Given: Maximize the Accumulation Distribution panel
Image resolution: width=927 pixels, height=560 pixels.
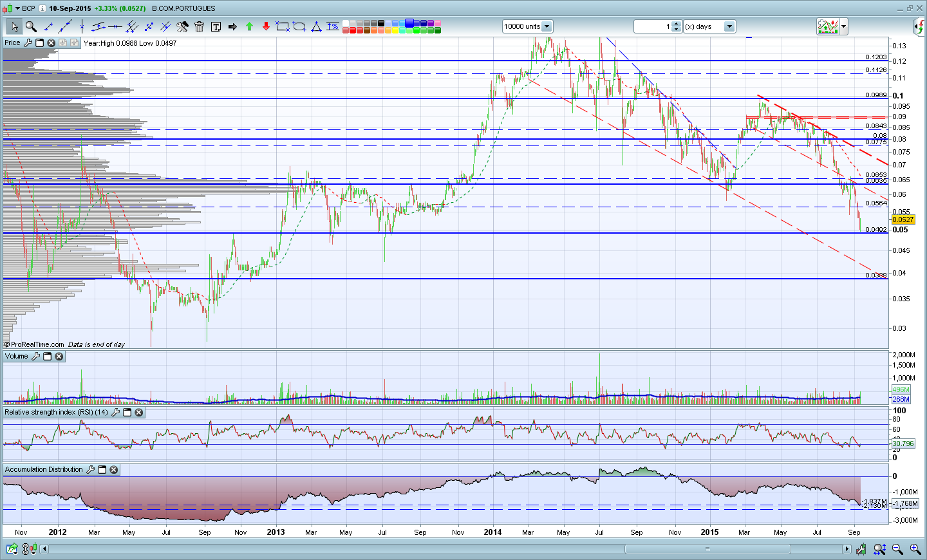Looking at the screenshot, I should coord(102,469).
